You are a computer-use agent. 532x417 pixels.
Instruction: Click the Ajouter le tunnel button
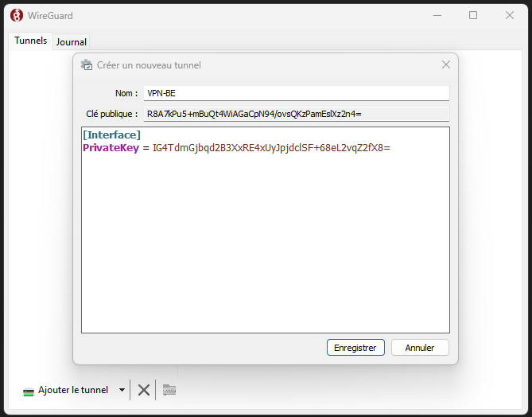66,390
